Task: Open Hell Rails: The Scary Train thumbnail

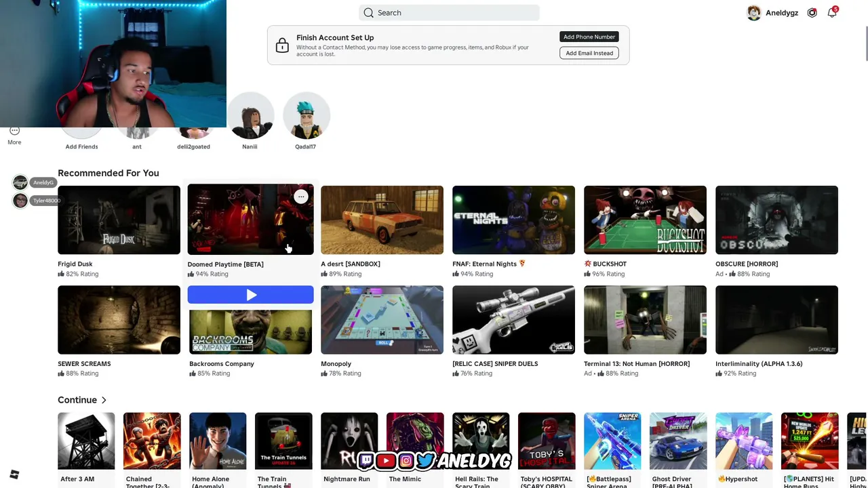Action: [x=481, y=441]
